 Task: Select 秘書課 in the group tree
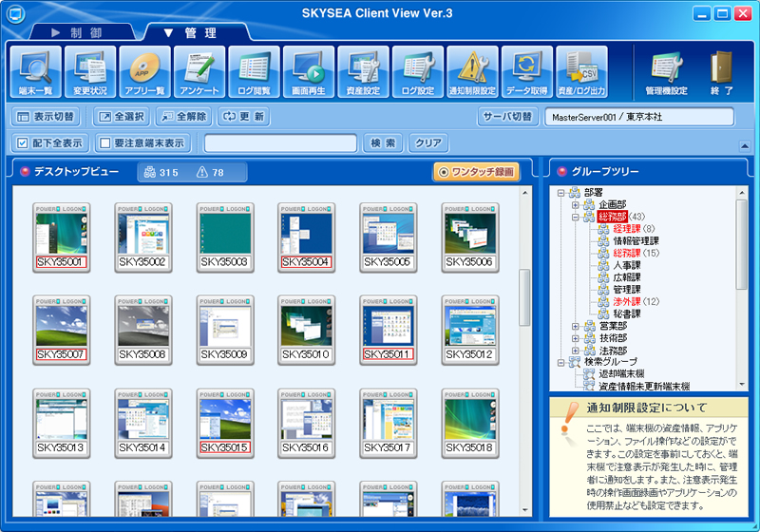coord(627,313)
